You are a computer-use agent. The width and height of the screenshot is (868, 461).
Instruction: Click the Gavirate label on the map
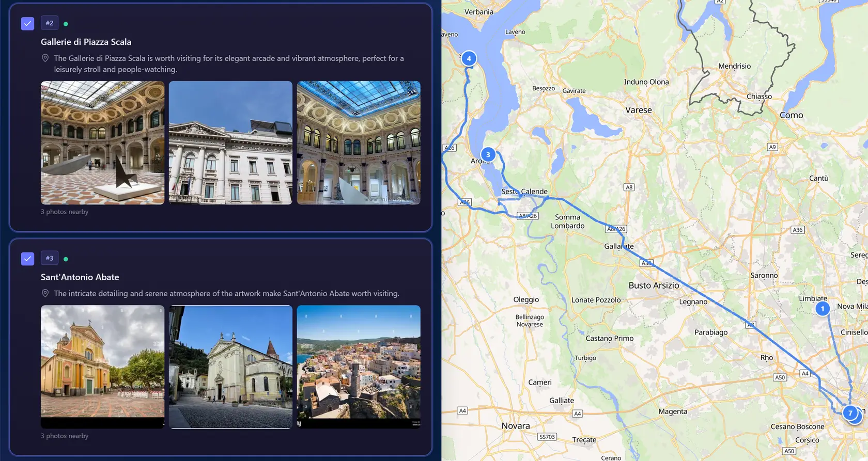pyautogui.click(x=574, y=91)
